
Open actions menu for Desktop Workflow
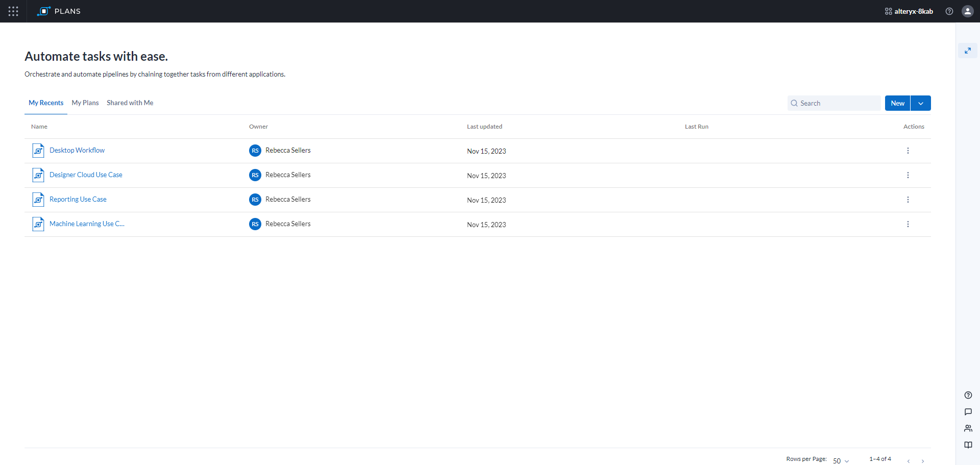pyautogui.click(x=908, y=151)
